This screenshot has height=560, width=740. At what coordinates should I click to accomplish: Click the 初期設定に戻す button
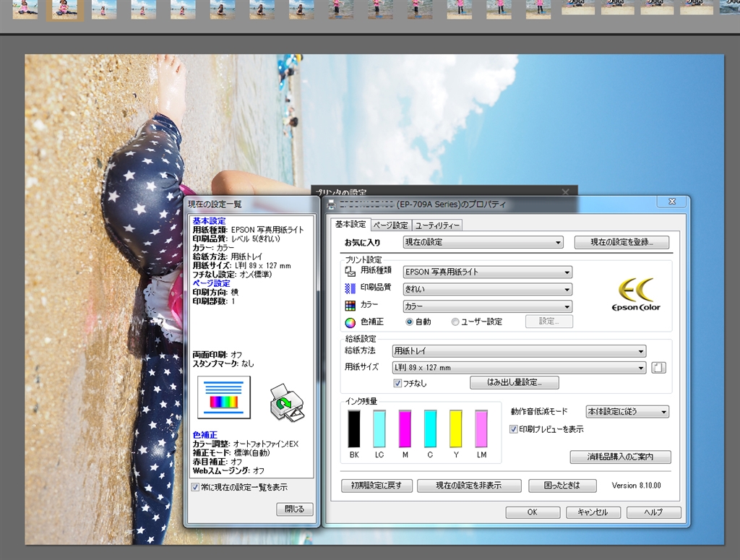point(377,486)
